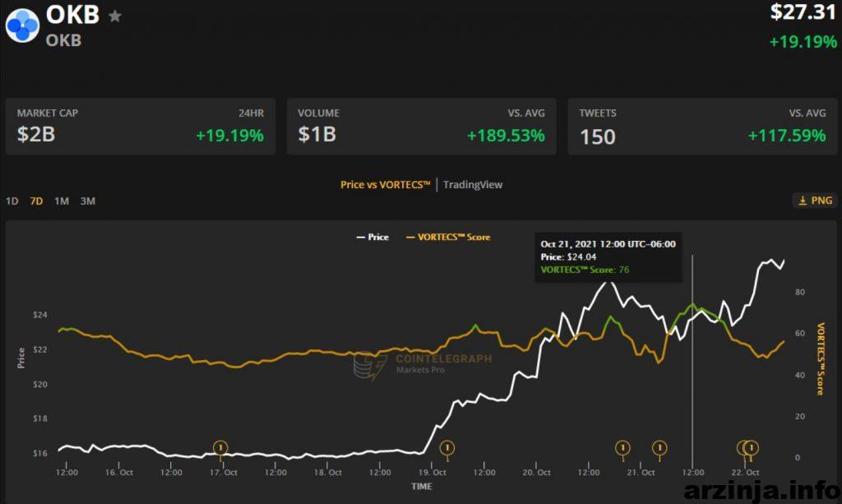Viewport: 842px width, 504px height.
Task: Switch chart range to 1D
Action: (12, 201)
